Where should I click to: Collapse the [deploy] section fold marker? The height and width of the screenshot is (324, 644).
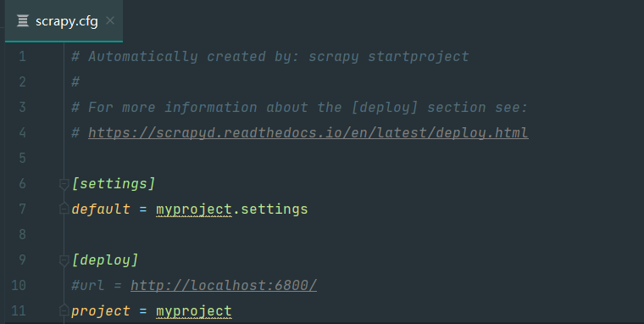click(x=64, y=260)
